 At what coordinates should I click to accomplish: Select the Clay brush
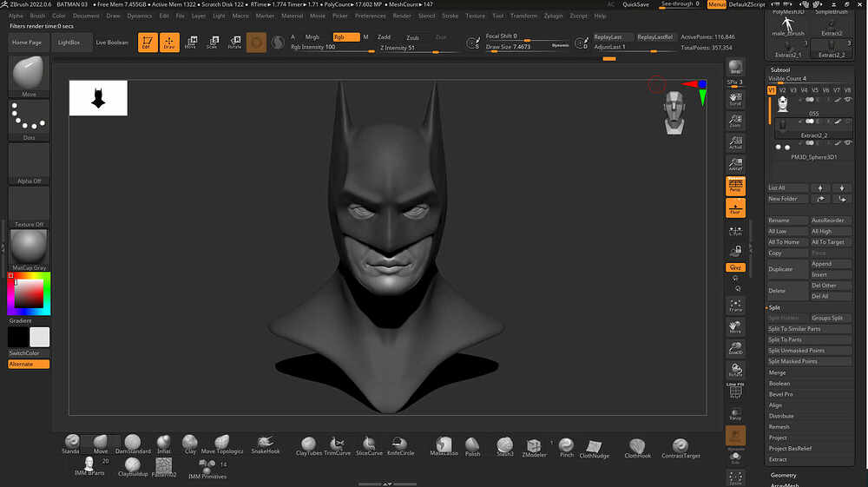point(190,444)
